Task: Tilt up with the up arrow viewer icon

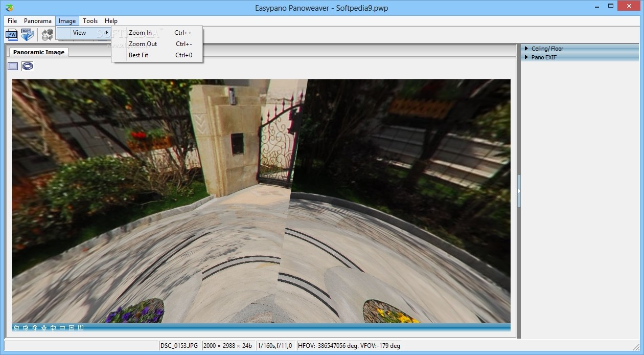Action: tap(35, 328)
